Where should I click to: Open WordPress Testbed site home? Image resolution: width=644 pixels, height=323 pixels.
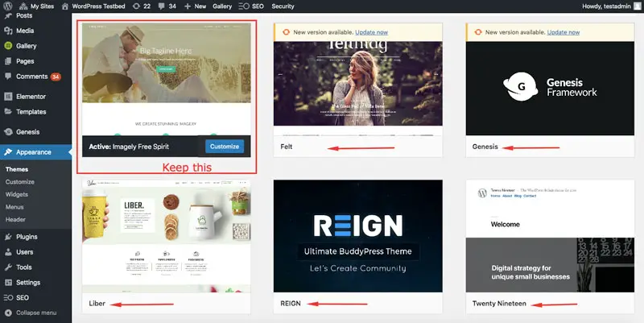[93, 6]
